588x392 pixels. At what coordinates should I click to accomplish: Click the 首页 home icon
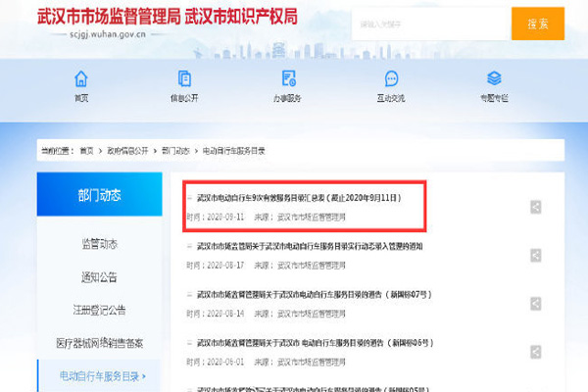(x=81, y=78)
